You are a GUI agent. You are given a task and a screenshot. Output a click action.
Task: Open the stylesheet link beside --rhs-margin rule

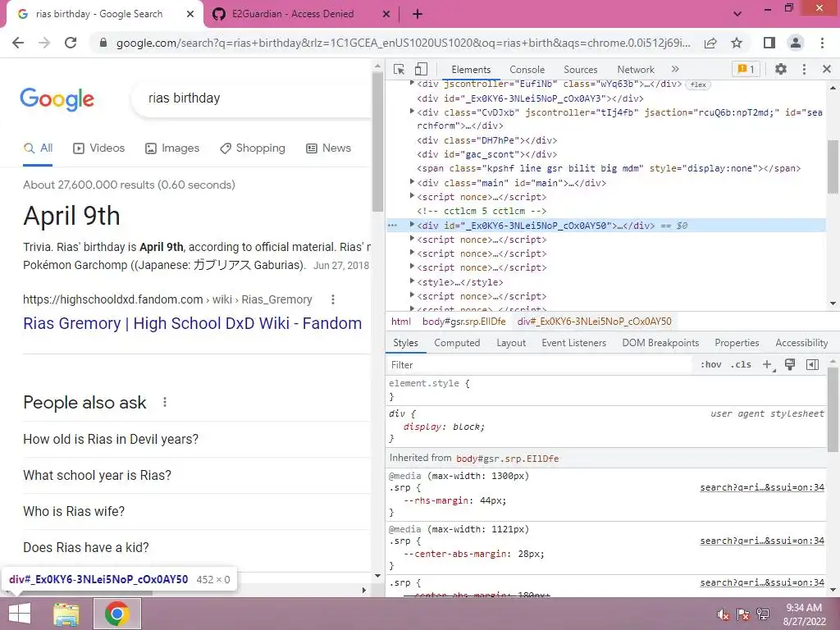pyautogui.click(x=762, y=487)
